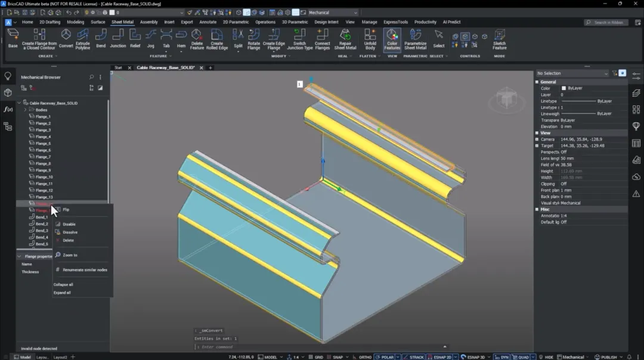Image resolution: width=644 pixels, height=360 pixels.
Task: Click the Create Rolled Edge icon
Action: coord(217,39)
